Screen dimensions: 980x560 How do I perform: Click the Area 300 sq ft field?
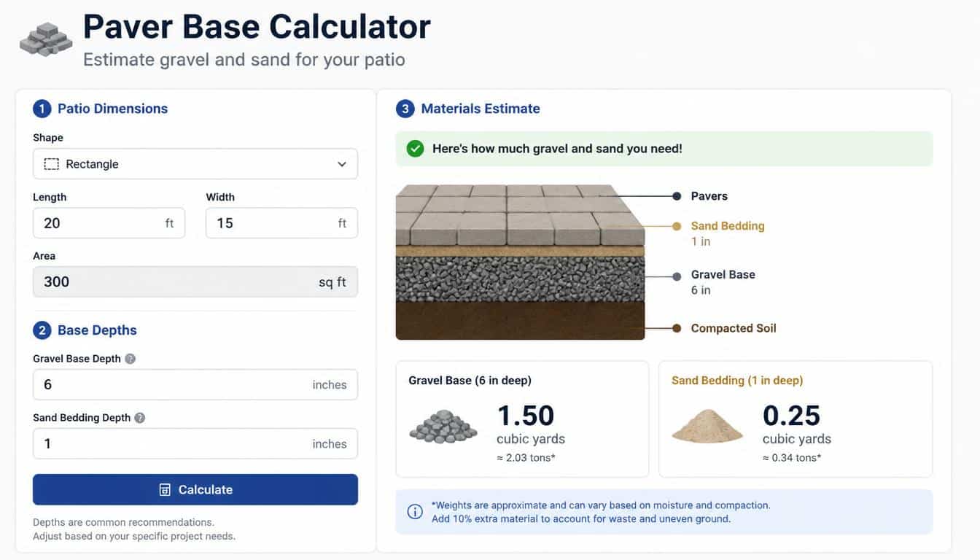(x=195, y=282)
